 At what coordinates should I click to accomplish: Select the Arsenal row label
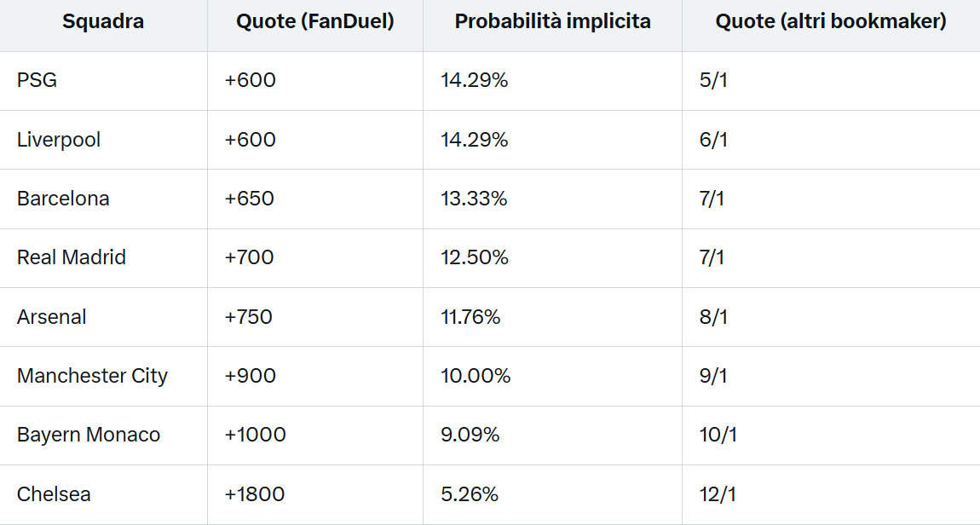click(x=52, y=317)
